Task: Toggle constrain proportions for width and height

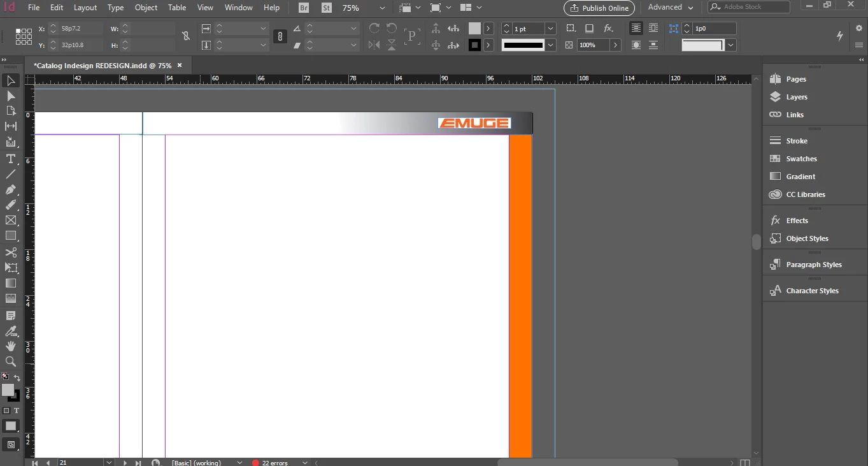Action: pos(186,36)
